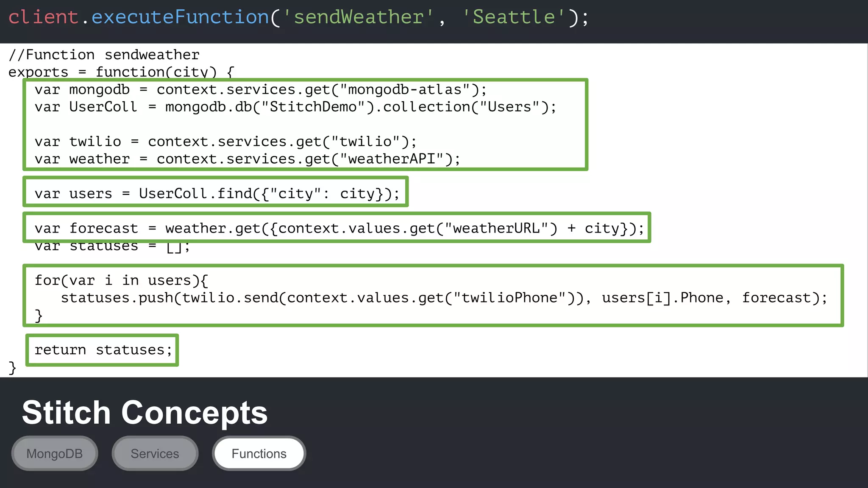
Task: Click the 'var UserColl = mongodb.db' line
Action: [295, 107]
